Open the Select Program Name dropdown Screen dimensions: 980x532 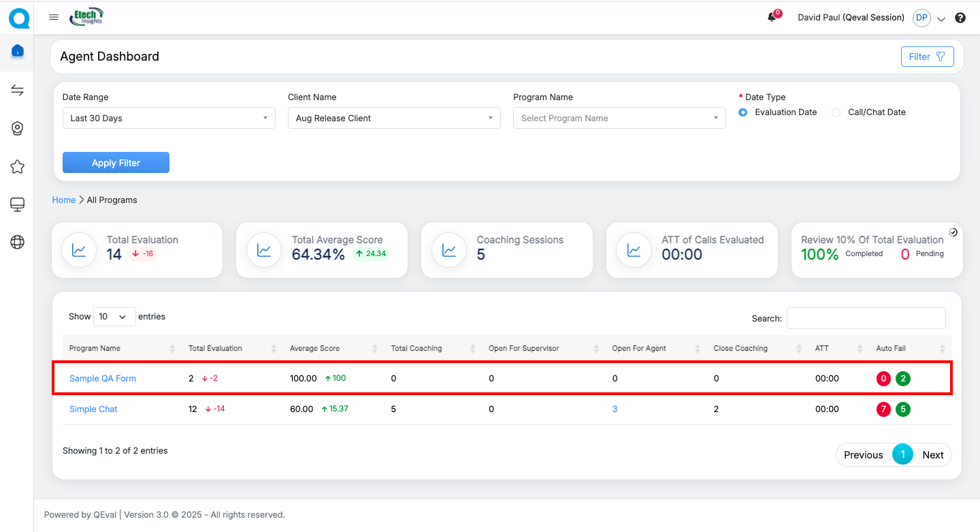pos(619,118)
